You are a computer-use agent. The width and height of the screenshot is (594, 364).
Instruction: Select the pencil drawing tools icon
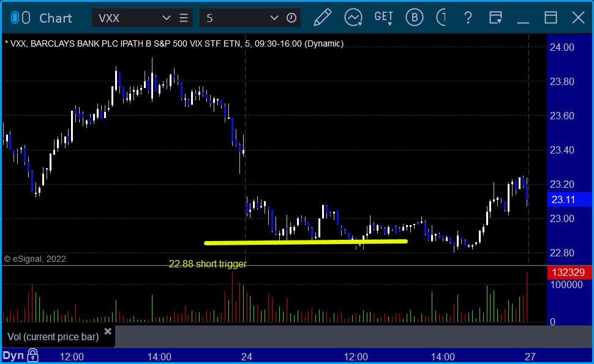click(x=322, y=18)
